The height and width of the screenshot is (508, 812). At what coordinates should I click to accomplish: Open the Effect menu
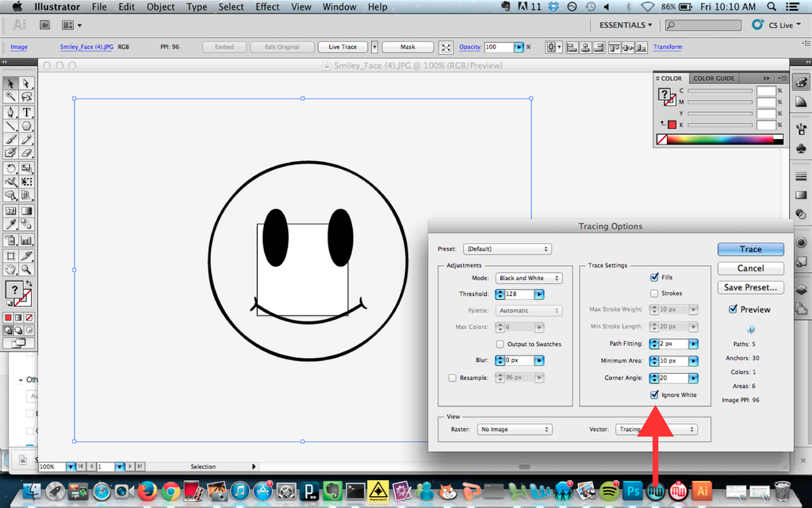point(267,7)
